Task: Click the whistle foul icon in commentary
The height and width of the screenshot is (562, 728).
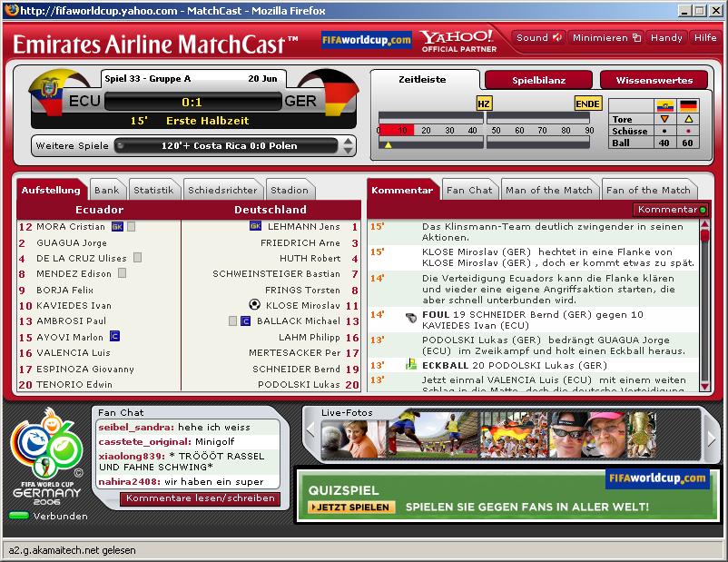Action: point(411,316)
